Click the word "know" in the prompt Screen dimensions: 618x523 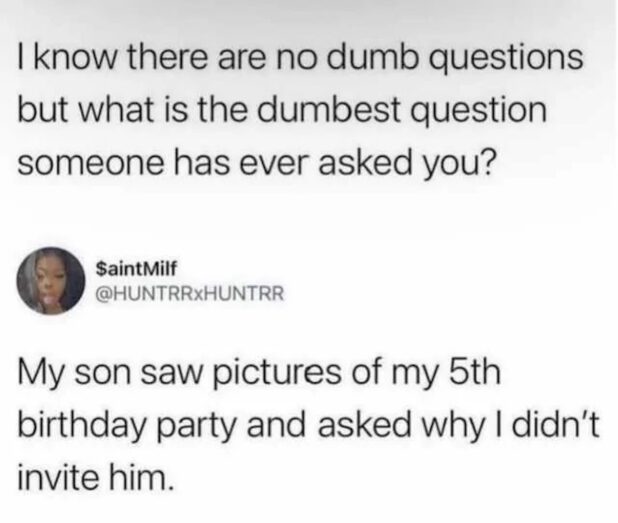(72, 58)
